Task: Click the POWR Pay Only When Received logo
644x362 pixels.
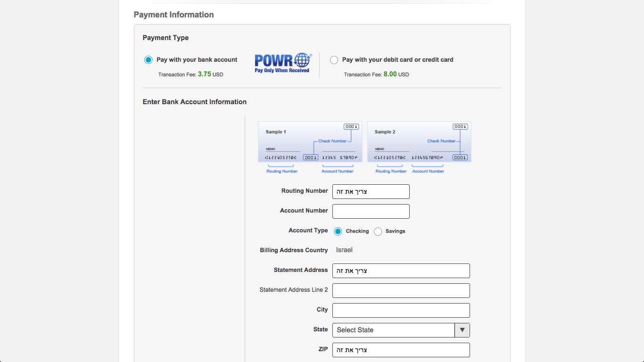Action: click(x=283, y=63)
